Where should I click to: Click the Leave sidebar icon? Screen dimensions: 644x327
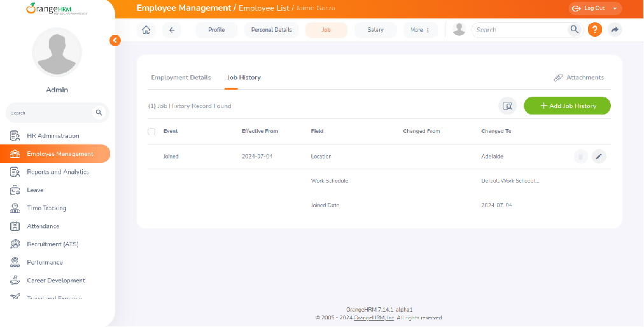click(x=15, y=190)
